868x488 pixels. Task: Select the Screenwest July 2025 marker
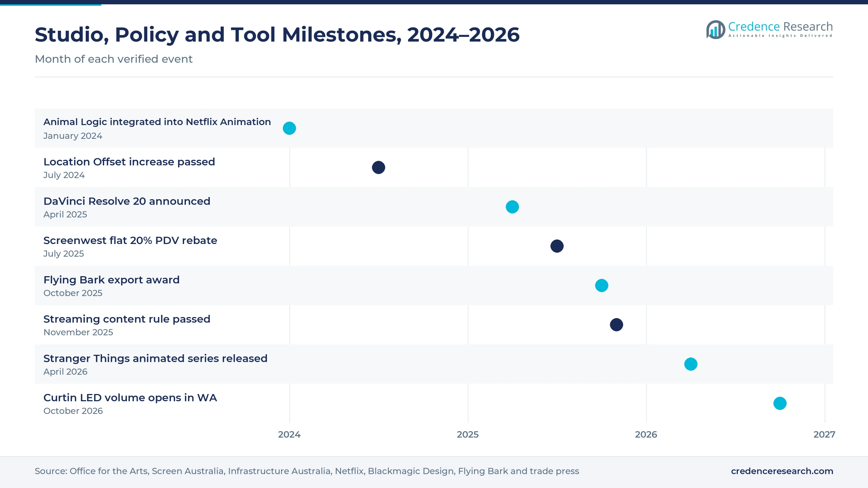557,246
